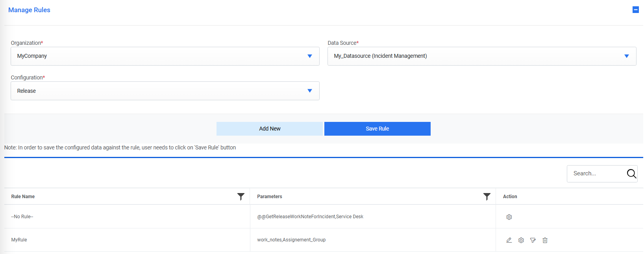Open the Configuration dropdown set to Release
Viewport: 644px width, 254px height.
coord(165,91)
